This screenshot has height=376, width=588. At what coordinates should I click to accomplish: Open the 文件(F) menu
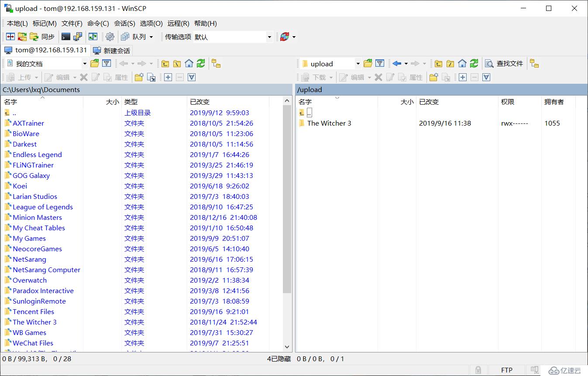pos(72,24)
